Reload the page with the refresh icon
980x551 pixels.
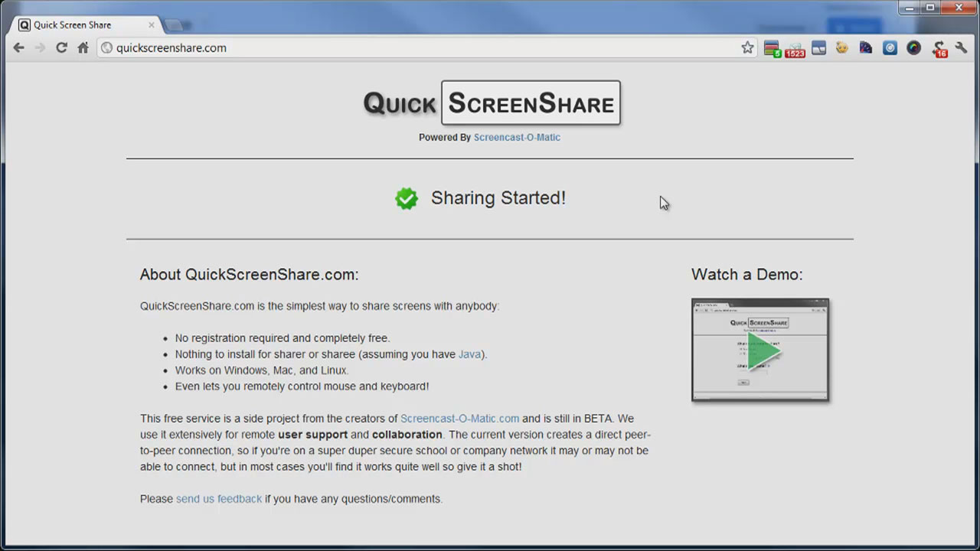point(61,47)
